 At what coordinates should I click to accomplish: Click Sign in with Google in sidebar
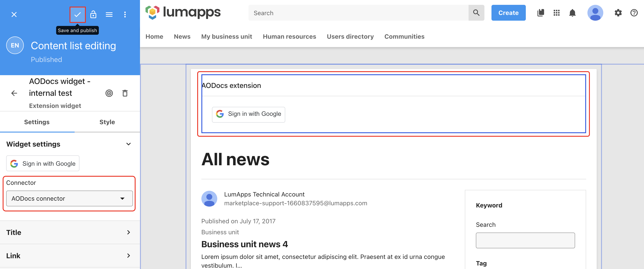pos(43,164)
